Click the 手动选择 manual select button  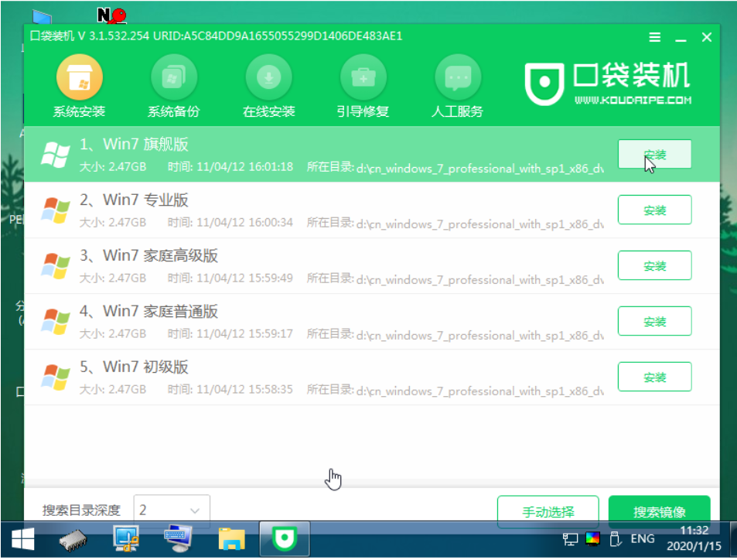coord(548,511)
